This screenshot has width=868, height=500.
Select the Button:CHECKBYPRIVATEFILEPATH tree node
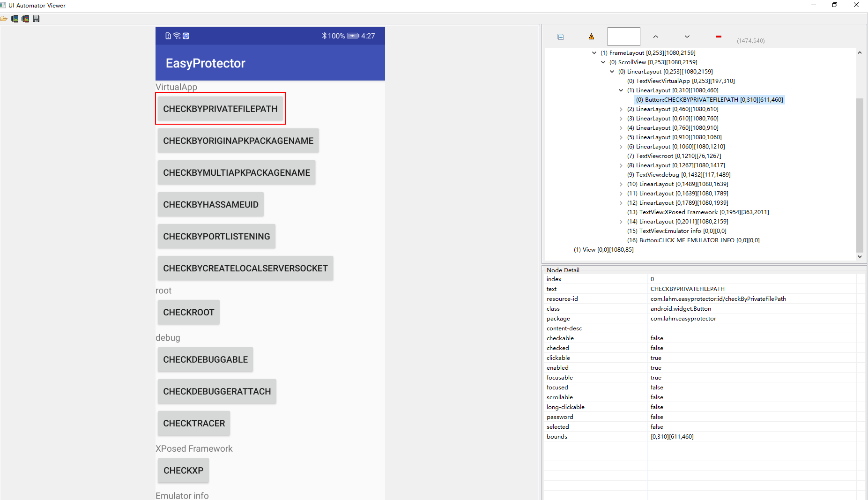point(709,100)
